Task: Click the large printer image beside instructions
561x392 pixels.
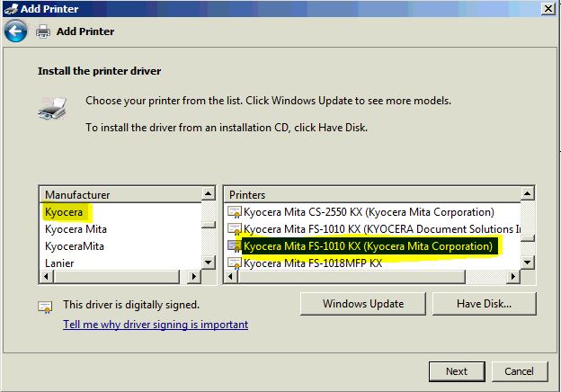Action: click(52, 108)
